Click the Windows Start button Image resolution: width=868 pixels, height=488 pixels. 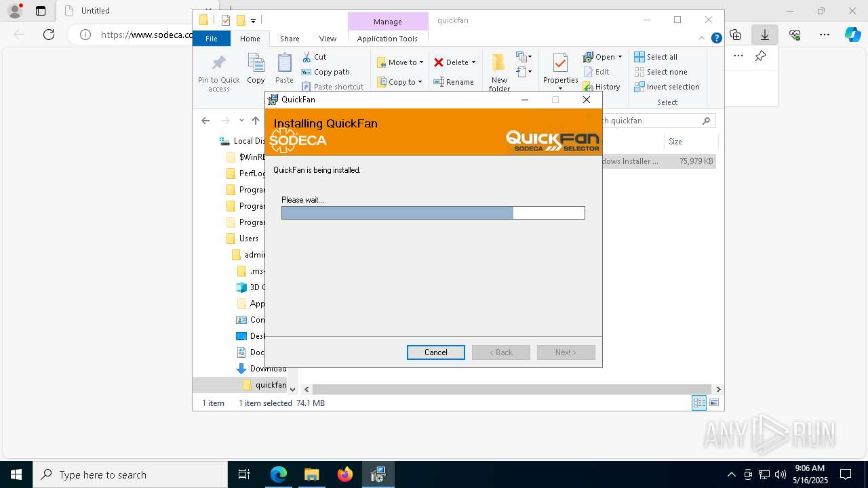[16, 474]
